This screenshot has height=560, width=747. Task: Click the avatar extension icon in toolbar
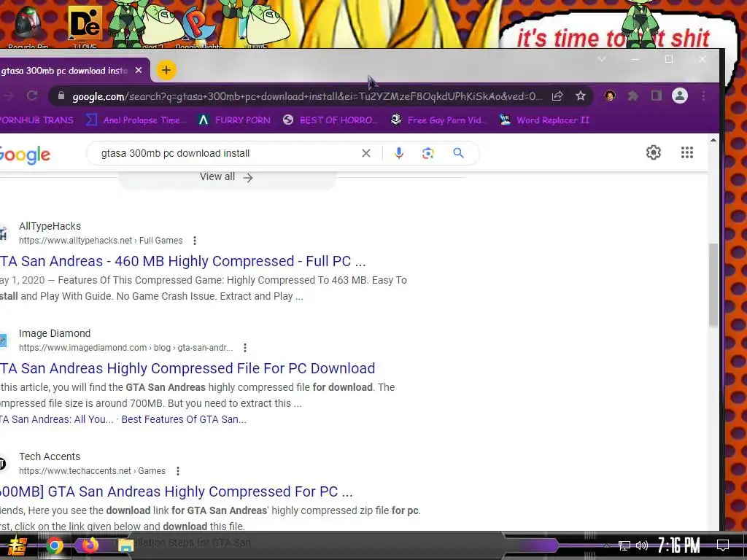coord(610,96)
